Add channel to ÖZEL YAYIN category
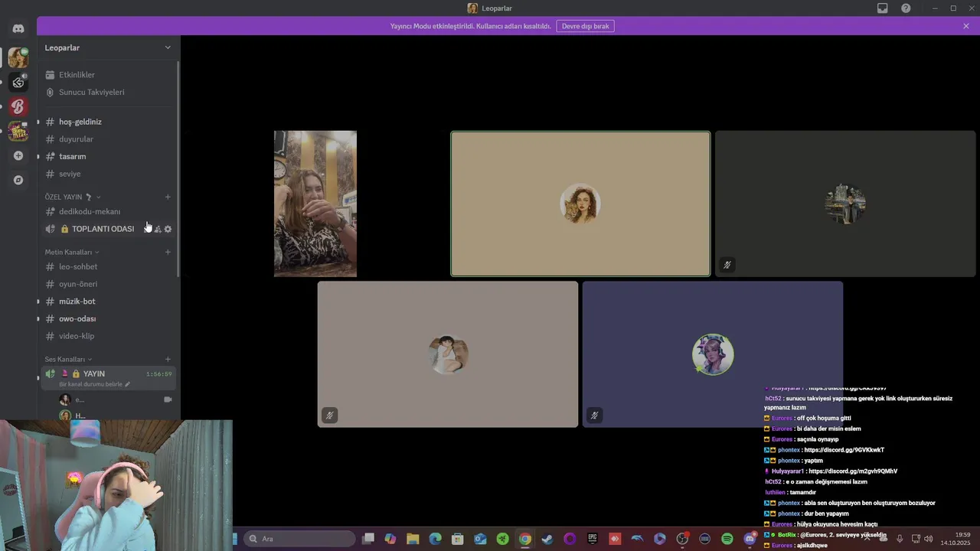This screenshot has height=551, width=980. [x=168, y=197]
